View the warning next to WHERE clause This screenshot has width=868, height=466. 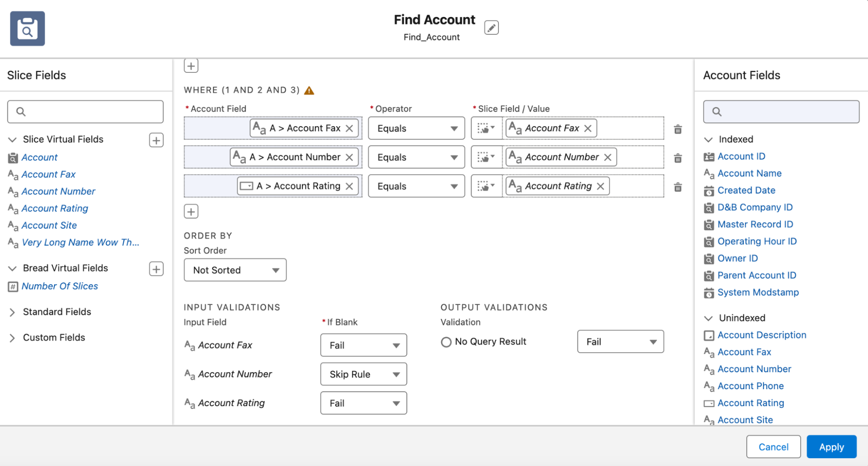click(309, 90)
